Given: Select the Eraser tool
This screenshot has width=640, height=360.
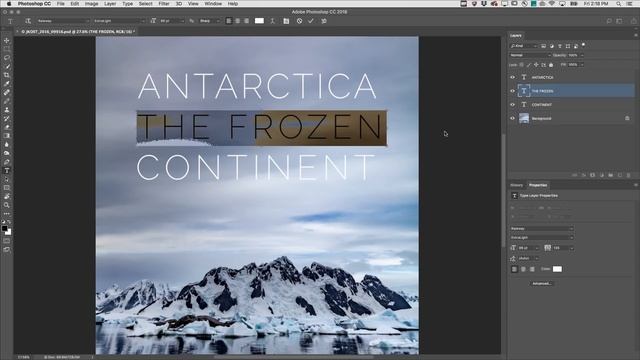Looking at the screenshot, I should 7,127.
